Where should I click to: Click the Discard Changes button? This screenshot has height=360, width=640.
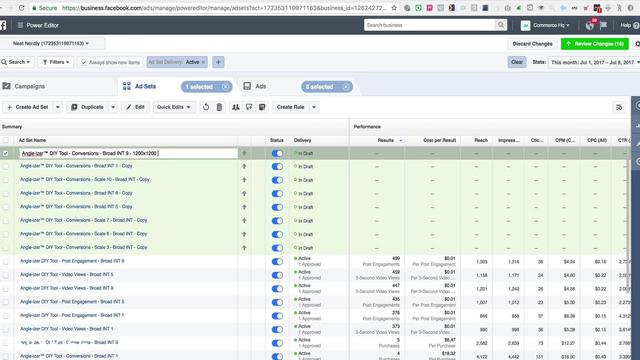click(x=532, y=44)
